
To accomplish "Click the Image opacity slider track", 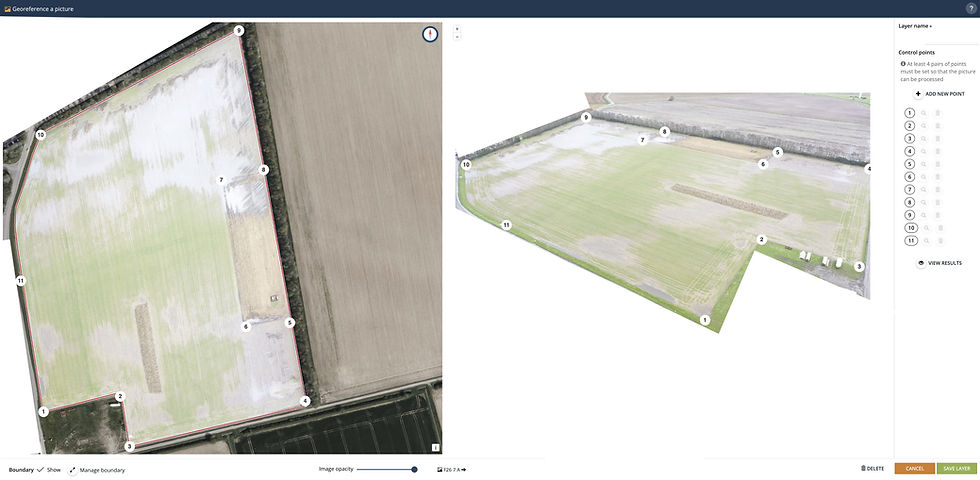I will [x=386, y=469].
